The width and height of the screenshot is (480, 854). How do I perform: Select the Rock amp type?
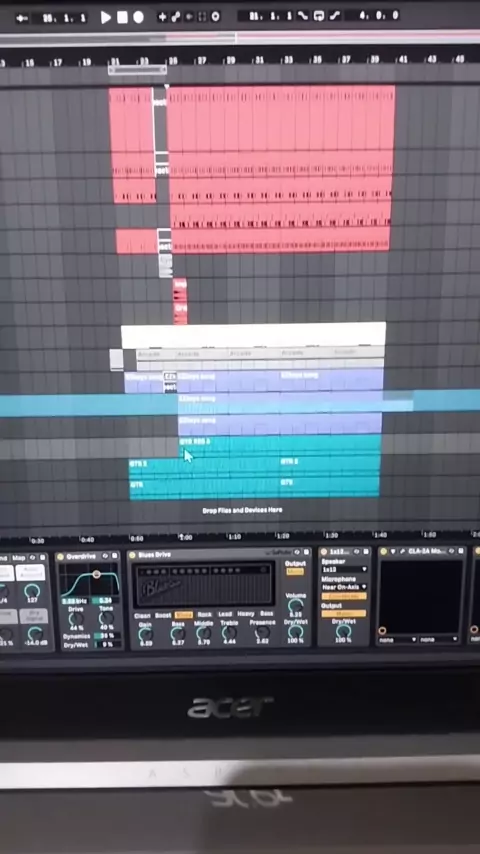click(x=204, y=614)
